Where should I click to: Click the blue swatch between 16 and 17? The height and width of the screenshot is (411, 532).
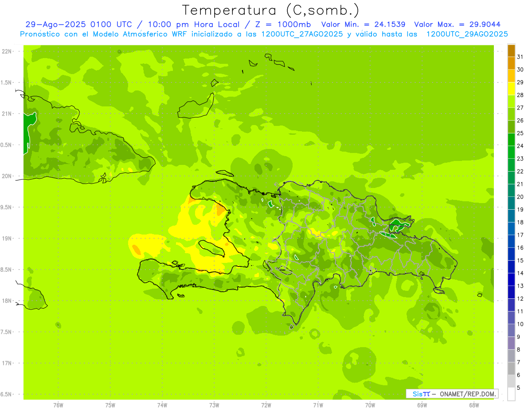(x=511, y=241)
